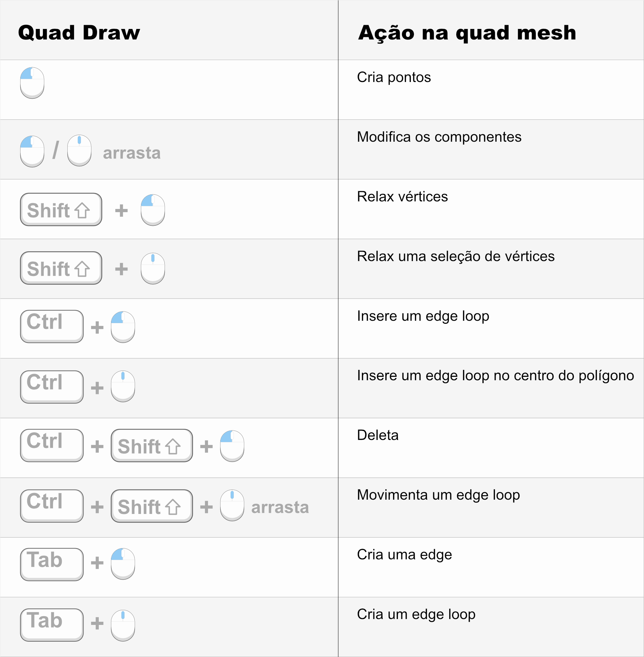Click the Ctrl key icon beside Insere um edge loop

point(52,327)
